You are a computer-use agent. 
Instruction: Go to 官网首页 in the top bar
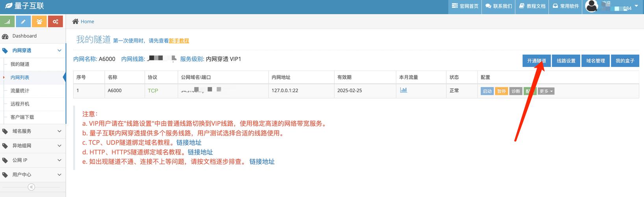[x=465, y=6]
